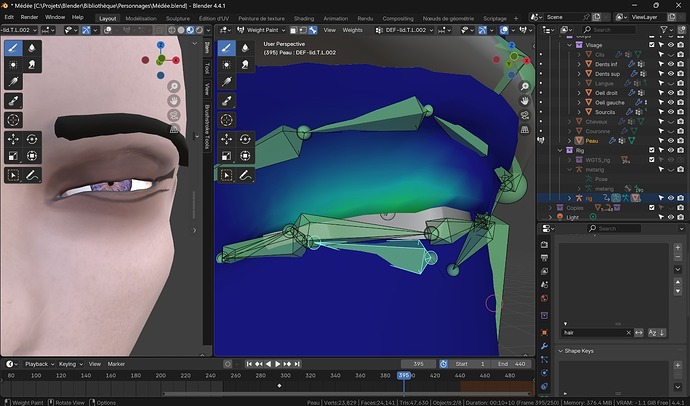Toggle selectability of the Oeil gauche object

pos(661,102)
